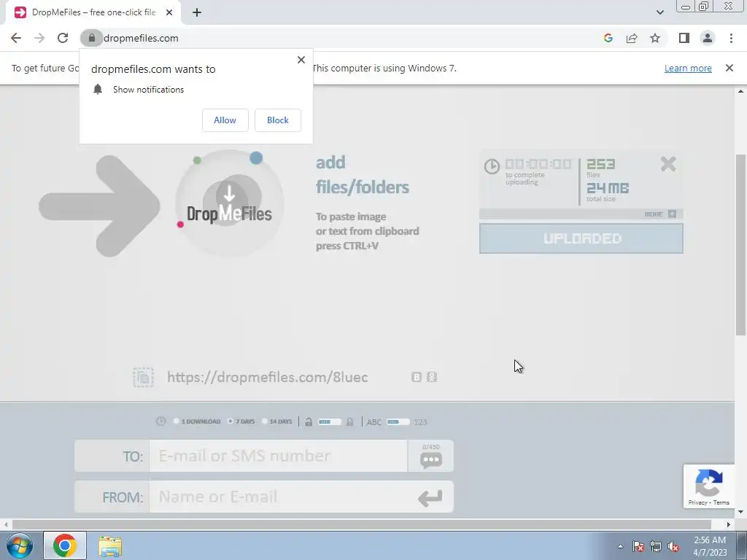Allow notifications from dropmefiles.com
Screen dimensions: 747x560
pos(225,120)
